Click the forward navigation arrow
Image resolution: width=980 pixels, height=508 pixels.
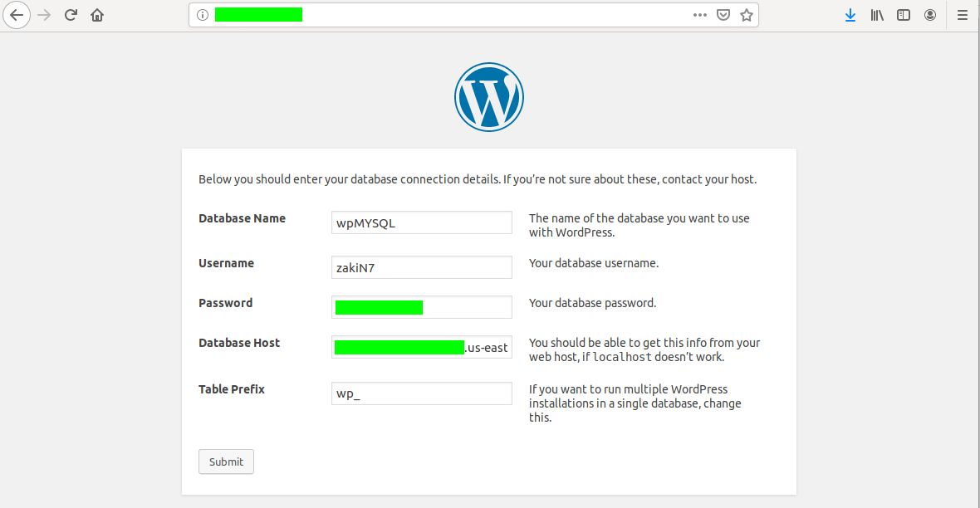44,15
